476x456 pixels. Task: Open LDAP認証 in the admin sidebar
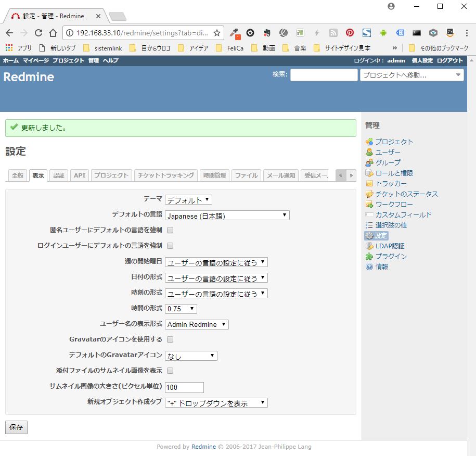coord(390,246)
